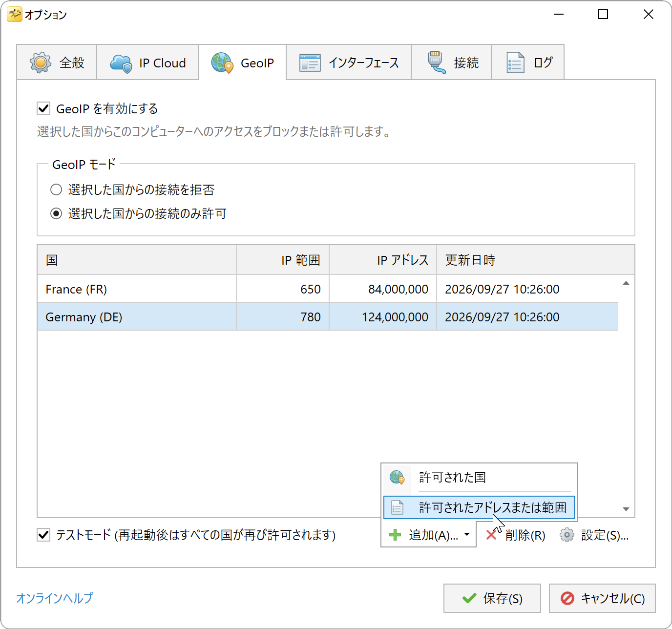Choose 許可された国 from the add menu
Screen dimensions: 672x629
pos(479,477)
